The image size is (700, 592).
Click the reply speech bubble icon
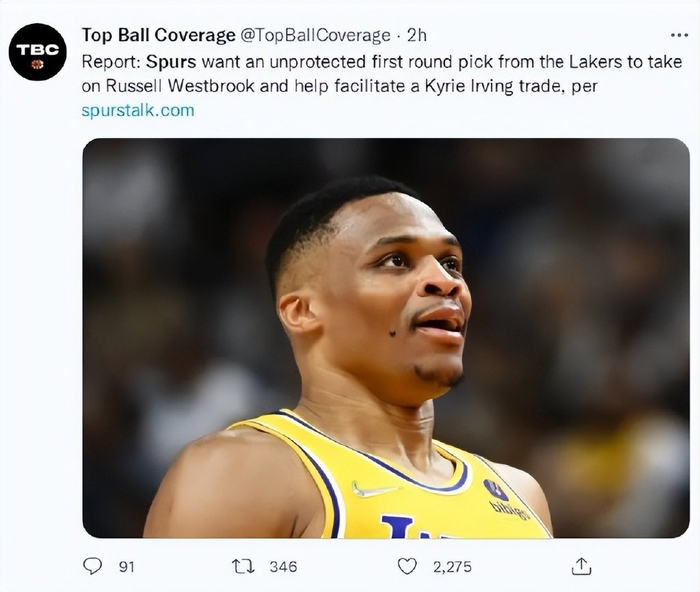(93, 566)
